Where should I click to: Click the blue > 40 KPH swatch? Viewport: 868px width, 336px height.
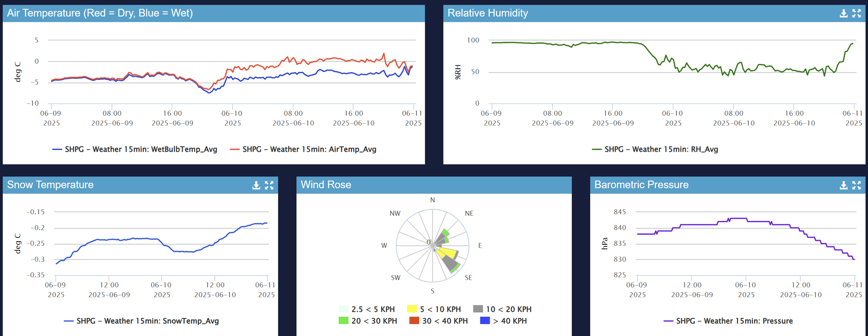(x=485, y=321)
